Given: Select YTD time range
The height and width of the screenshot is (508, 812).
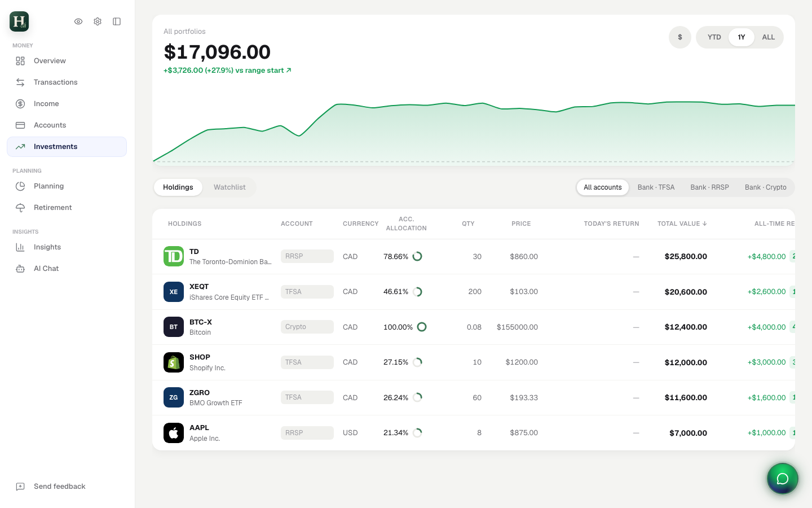Looking at the screenshot, I should point(714,37).
